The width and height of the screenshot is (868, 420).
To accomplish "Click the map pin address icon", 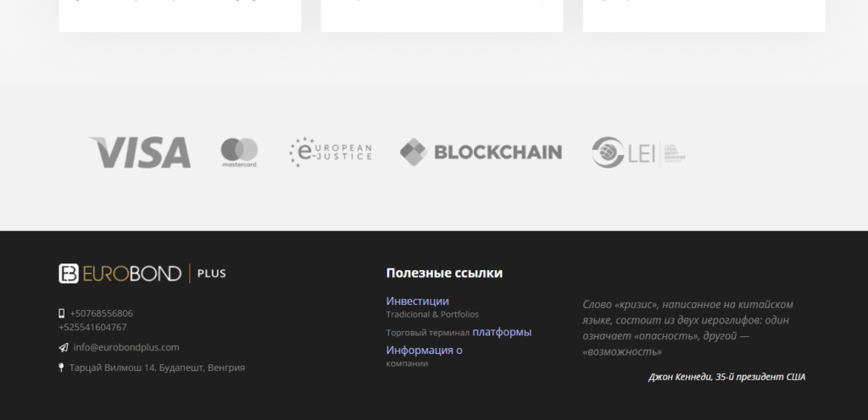I will (61, 367).
